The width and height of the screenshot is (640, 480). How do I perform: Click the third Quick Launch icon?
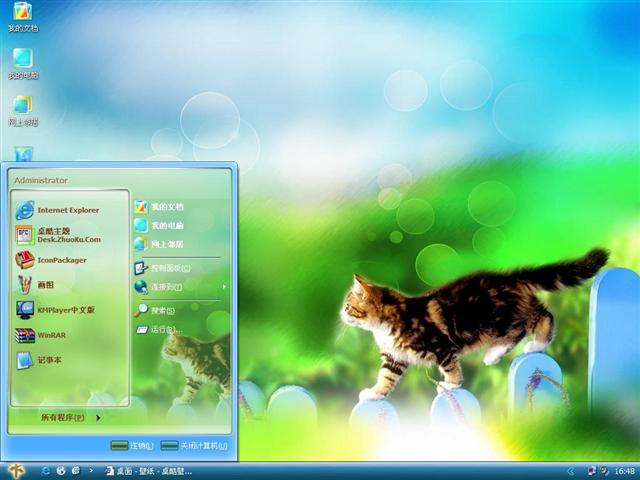pyautogui.click(x=76, y=471)
